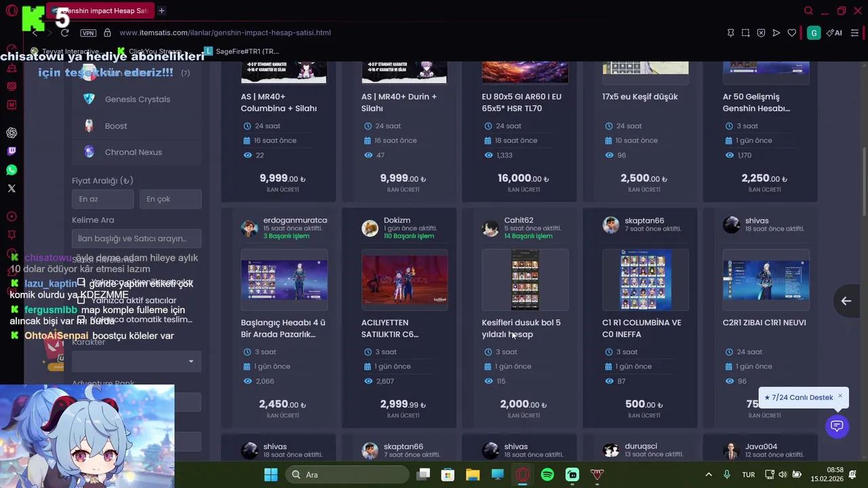Open thumbnail of C2R1 ZIBAI C1R1 NEUVI listing
Screen dimensions: 868x488
pyautogui.click(x=766, y=280)
